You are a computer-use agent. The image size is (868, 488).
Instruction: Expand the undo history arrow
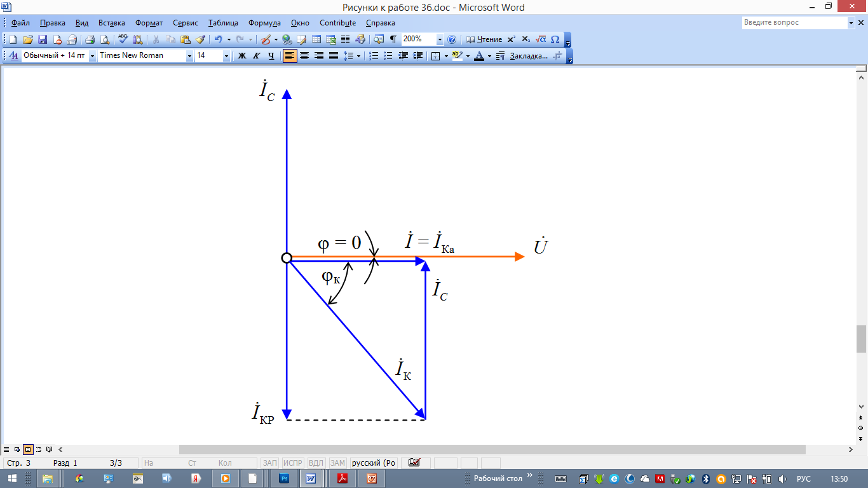tap(229, 39)
